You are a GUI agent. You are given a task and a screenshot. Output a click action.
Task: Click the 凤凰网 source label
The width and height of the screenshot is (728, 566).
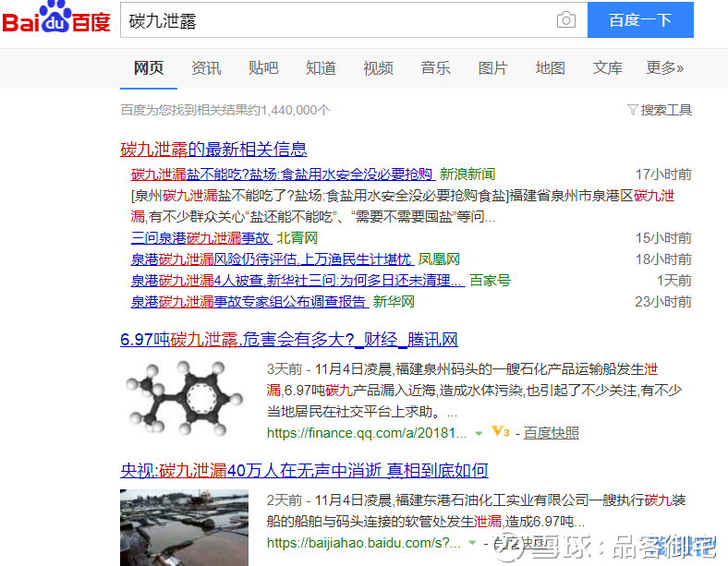point(439,259)
